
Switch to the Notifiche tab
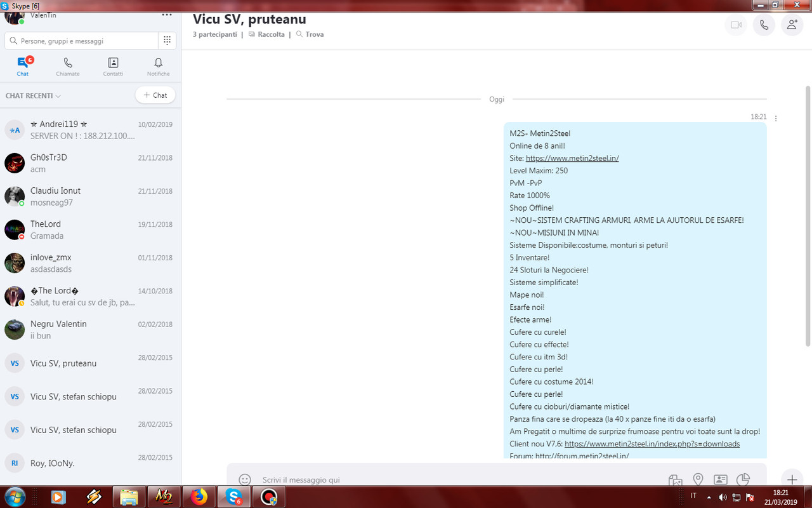coord(159,67)
